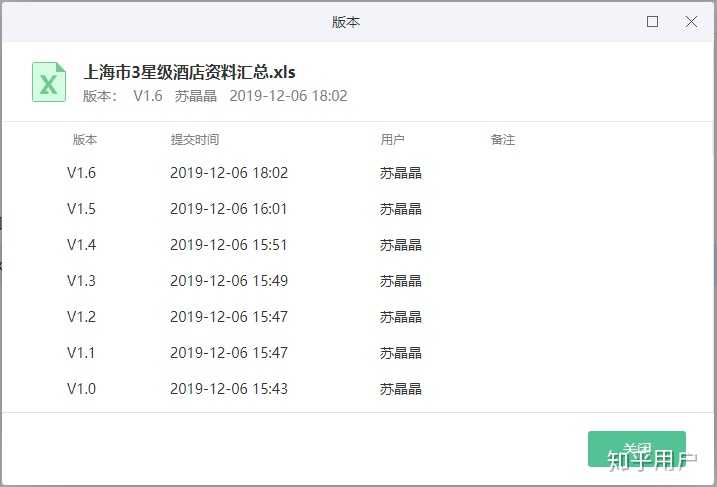This screenshot has height=487, width=717.
Task: Click timestamp 2019-12-06 16:01
Action: click(x=229, y=209)
